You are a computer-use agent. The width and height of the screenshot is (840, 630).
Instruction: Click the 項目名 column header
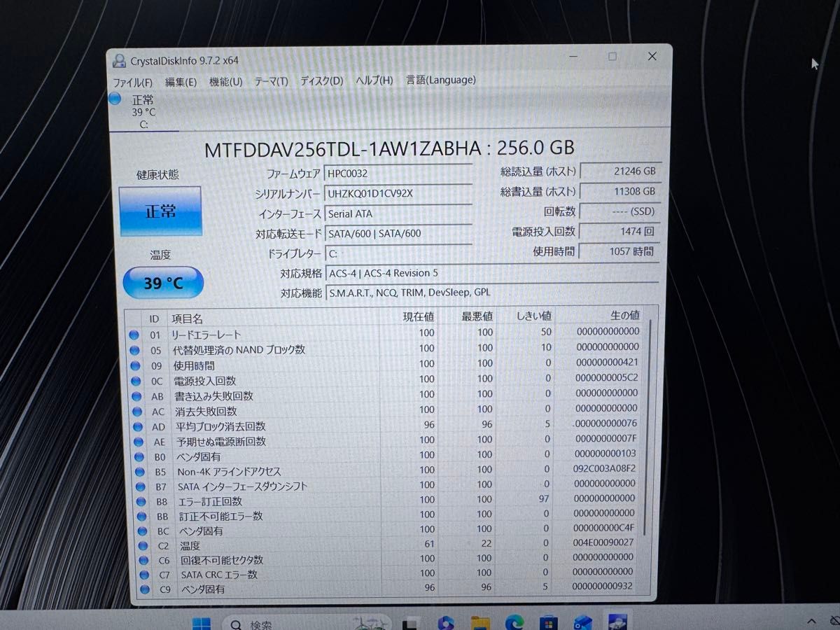click(186, 318)
